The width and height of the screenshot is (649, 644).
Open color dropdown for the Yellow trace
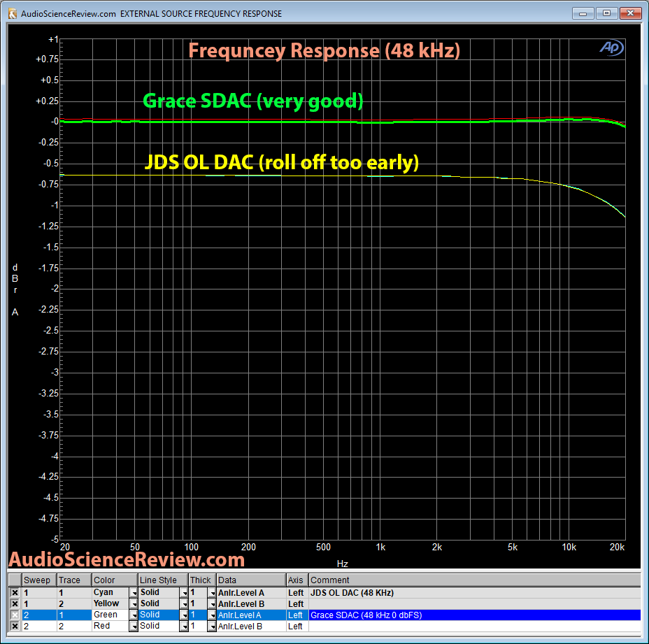click(134, 604)
